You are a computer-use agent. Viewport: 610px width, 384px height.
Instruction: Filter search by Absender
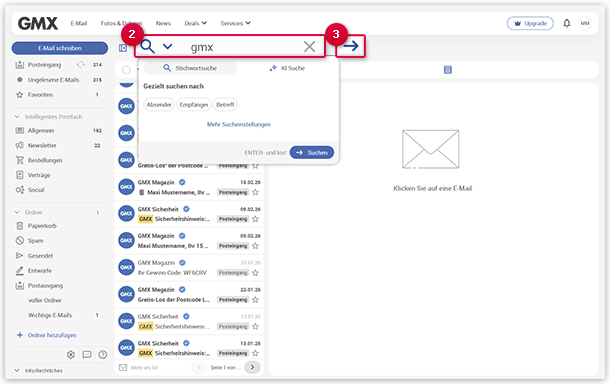click(159, 105)
